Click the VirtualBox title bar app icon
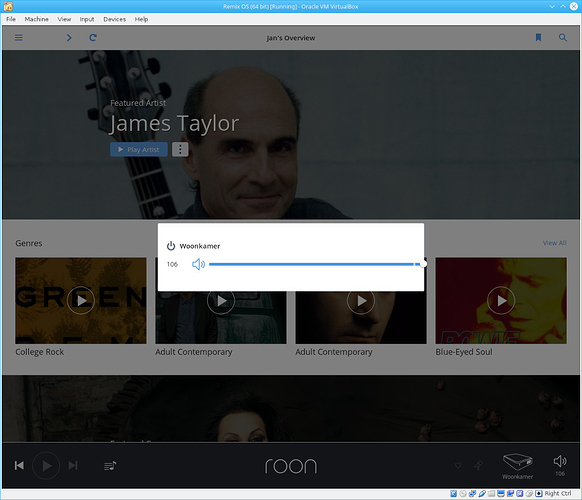Image resolution: width=582 pixels, height=500 pixels. coord(8,6)
